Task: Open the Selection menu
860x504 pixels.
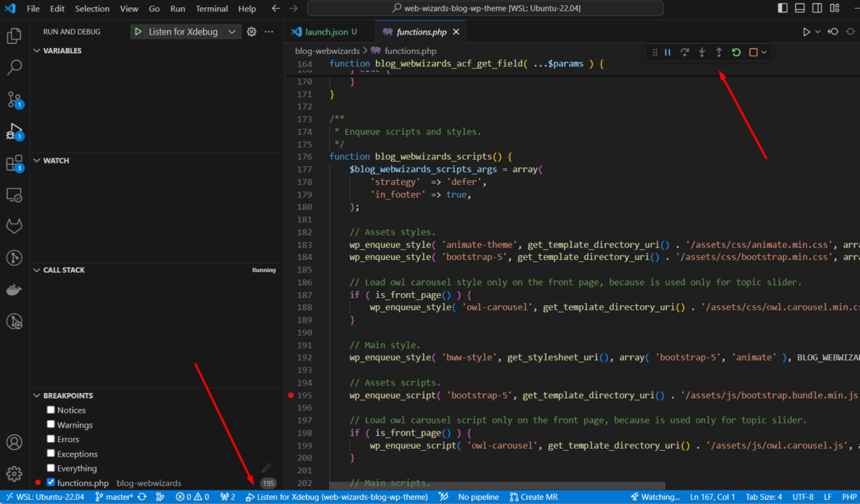Action: pyautogui.click(x=92, y=8)
